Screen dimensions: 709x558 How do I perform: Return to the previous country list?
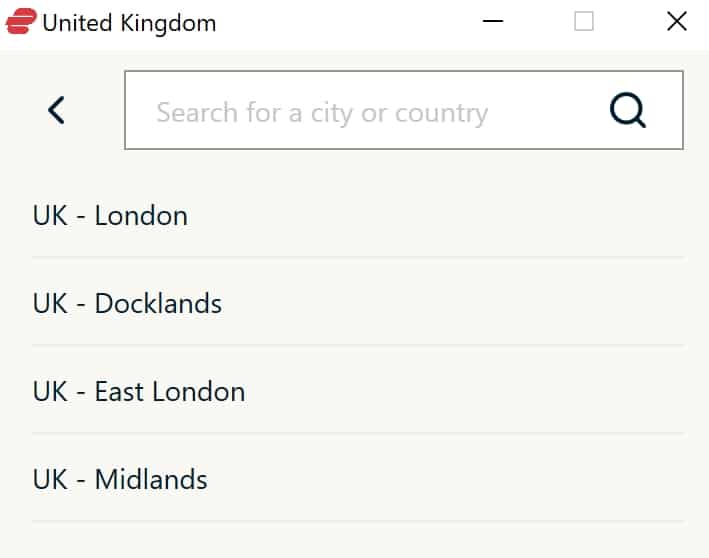[56, 110]
